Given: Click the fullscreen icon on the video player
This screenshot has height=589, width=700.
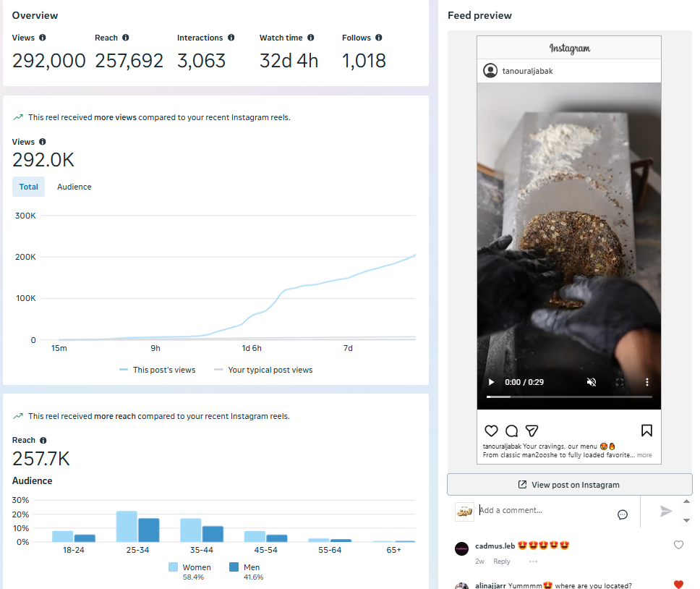Looking at the screenshot, I should [620, 382].
